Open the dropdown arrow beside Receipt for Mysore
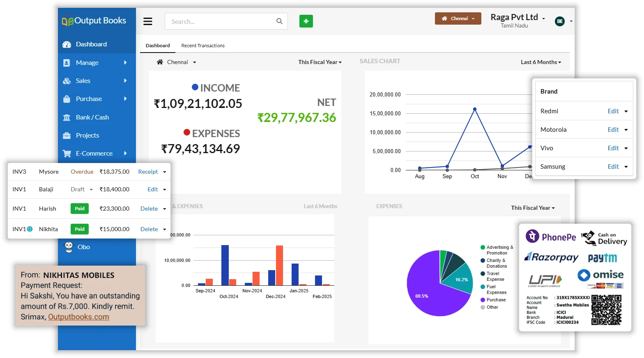Image resolution: width=644 pixels, height=358 pixels. point(165,172)
